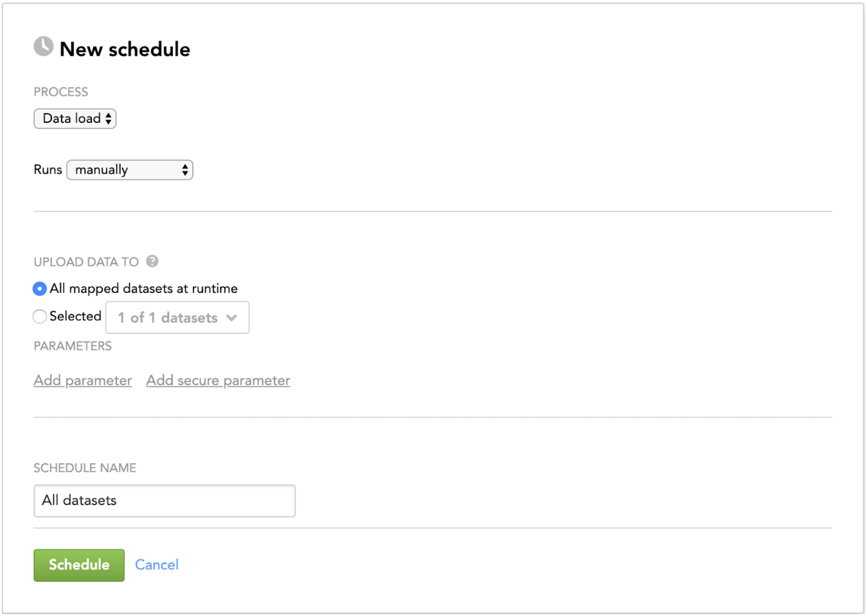Viewport: 866px width, 616px height.
Task: Click the Add secure parameter link
Action: click(x=218, y=380)
